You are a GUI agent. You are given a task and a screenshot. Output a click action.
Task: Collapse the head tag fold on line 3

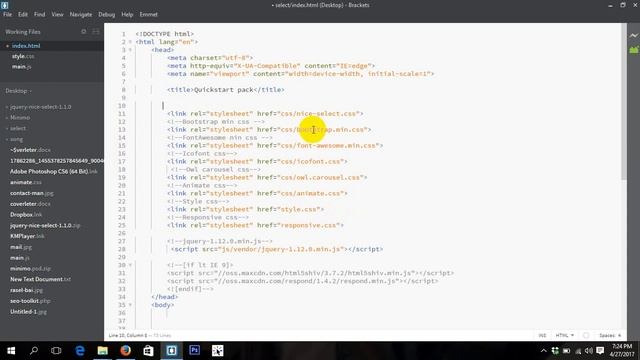click(x=131, y=50)
